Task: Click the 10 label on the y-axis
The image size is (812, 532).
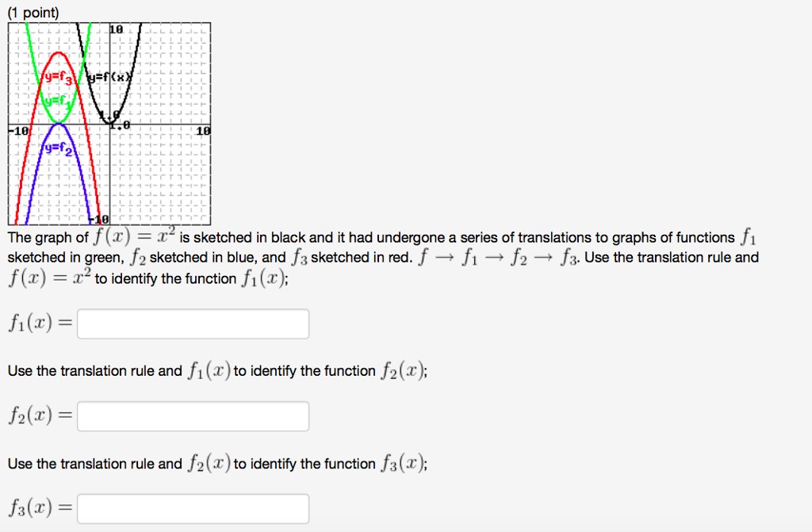Action: pos(117,29)
